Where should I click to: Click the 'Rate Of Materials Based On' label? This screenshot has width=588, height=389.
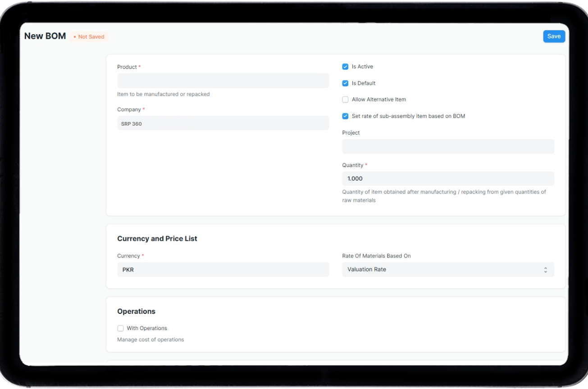tap(376, 256)
